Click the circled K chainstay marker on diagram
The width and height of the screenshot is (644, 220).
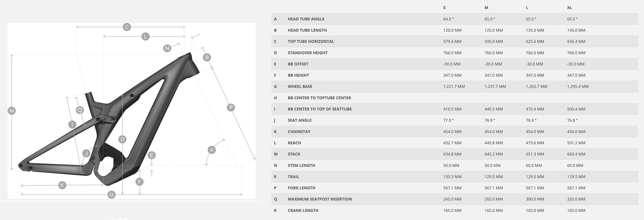point(62,185)
